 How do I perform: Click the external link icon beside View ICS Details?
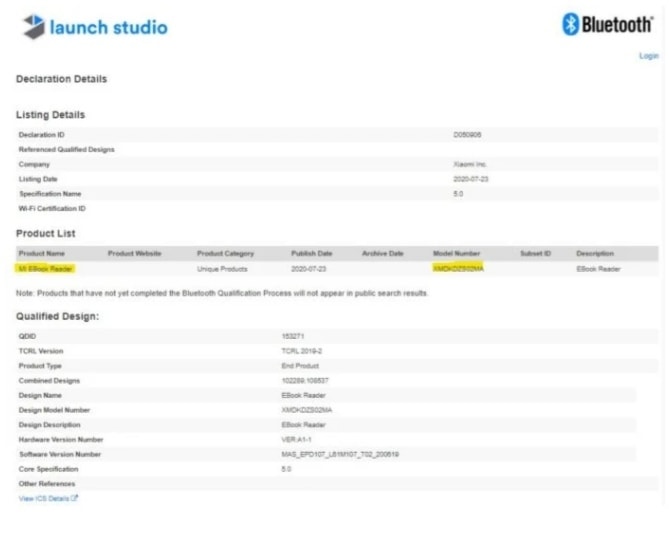pyautogui.click(x=75, y=497)
